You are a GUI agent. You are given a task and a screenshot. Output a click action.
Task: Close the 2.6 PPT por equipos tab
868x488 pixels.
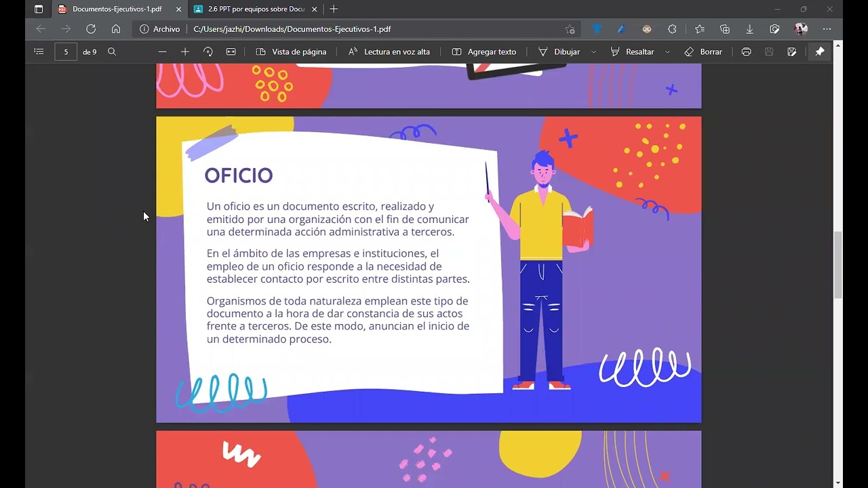(314, 9)
